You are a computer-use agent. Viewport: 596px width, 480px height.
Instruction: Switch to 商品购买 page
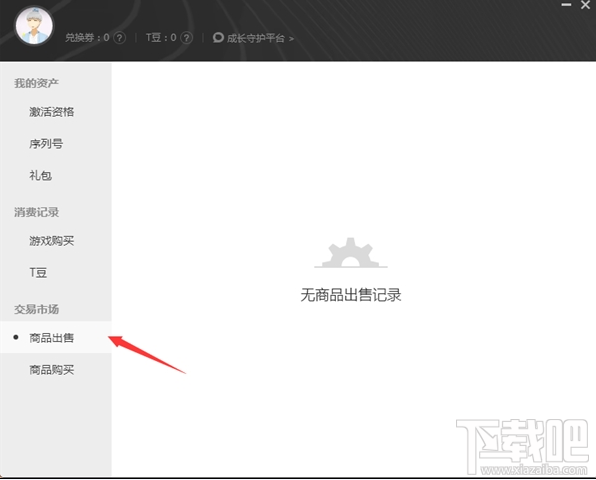52,369
